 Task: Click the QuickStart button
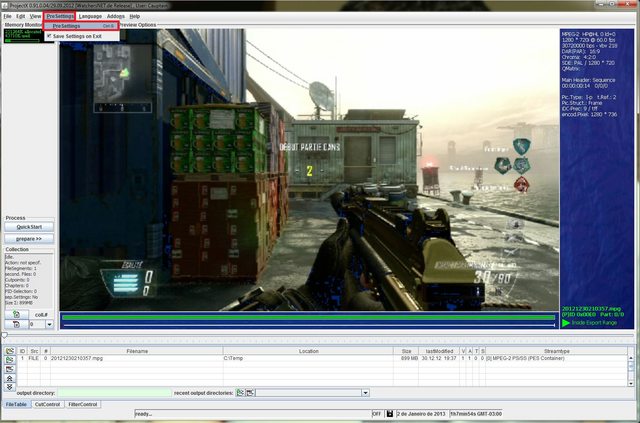(x=29, y=227)
